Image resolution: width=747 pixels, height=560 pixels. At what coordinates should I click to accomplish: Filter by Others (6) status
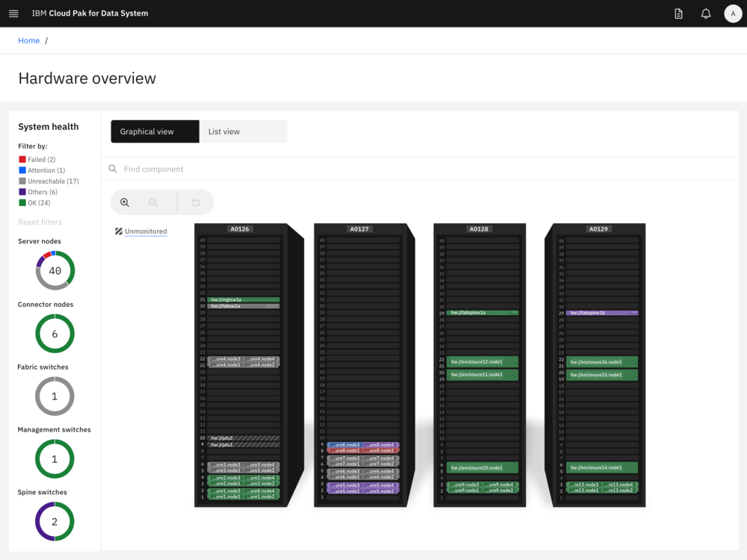coord(38,192)
